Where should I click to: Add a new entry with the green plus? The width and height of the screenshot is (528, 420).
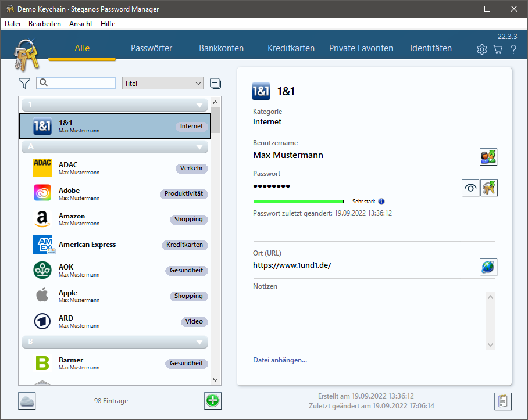click(213, 401)
